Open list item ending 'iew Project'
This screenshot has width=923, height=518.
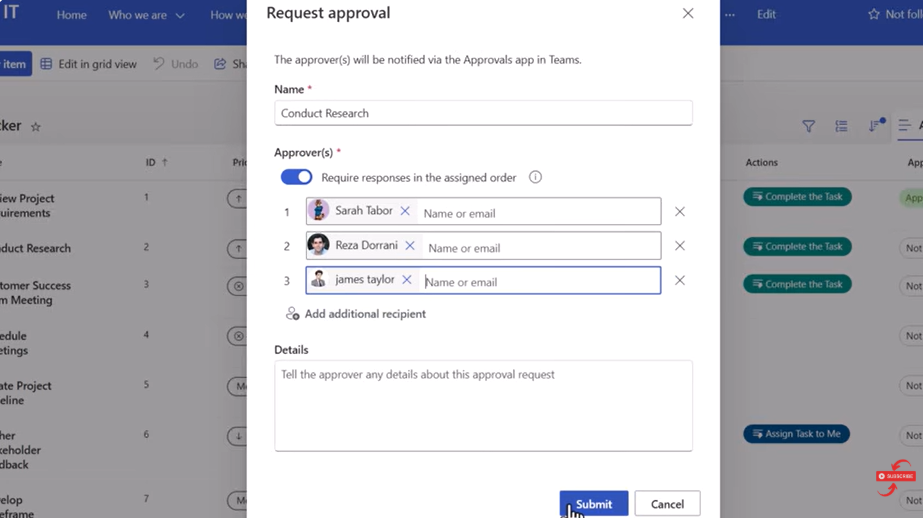coord(27,205)
